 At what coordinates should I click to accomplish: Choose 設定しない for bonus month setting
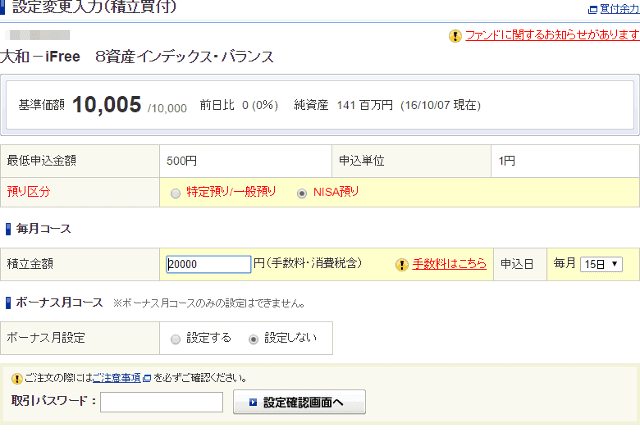[253, 339]
